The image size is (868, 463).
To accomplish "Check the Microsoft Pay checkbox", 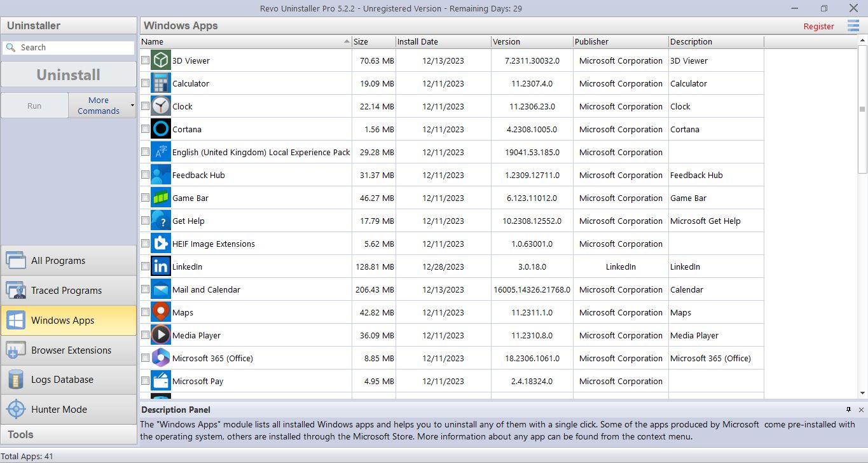I will click(145, 381).
